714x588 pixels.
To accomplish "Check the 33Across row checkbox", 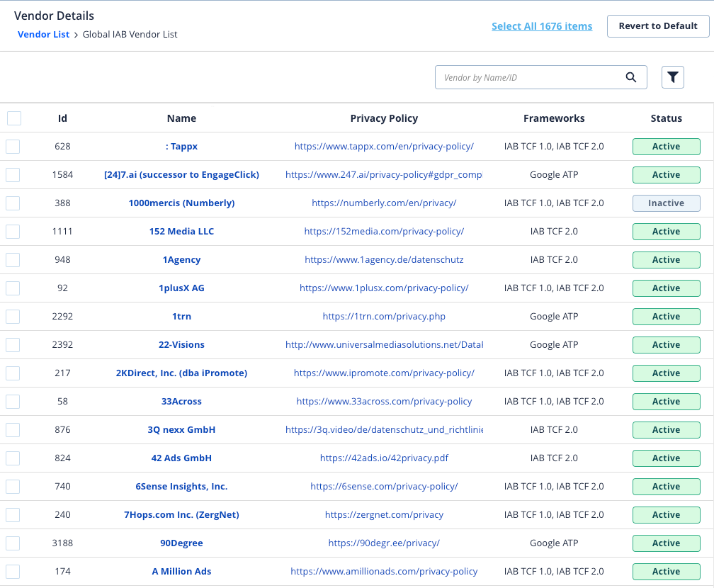I will [13, 402].
